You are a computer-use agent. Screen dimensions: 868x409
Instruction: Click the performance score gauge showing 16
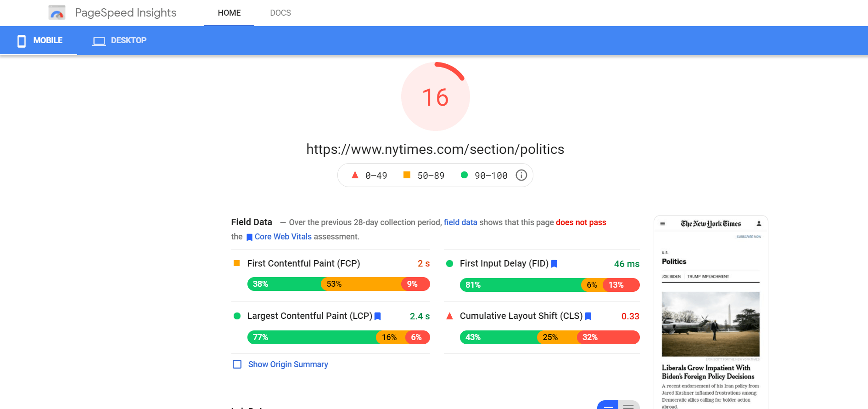(x=435, y=97)
